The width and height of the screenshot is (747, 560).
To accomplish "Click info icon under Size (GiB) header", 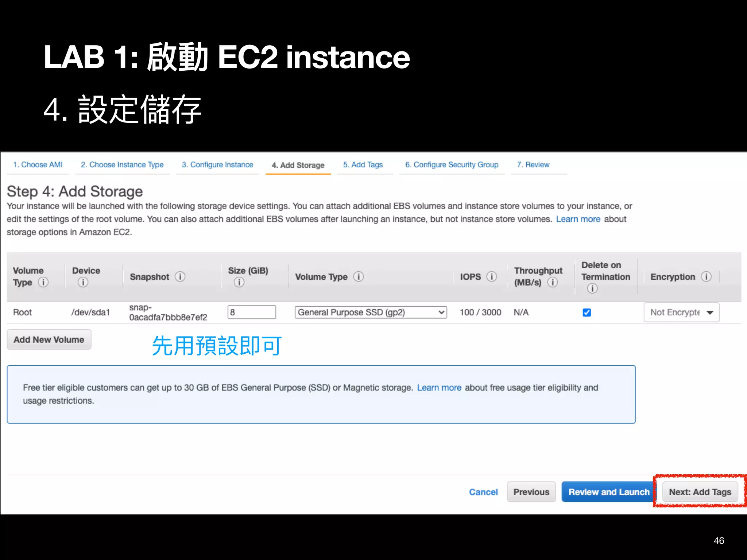I will 239,282.
